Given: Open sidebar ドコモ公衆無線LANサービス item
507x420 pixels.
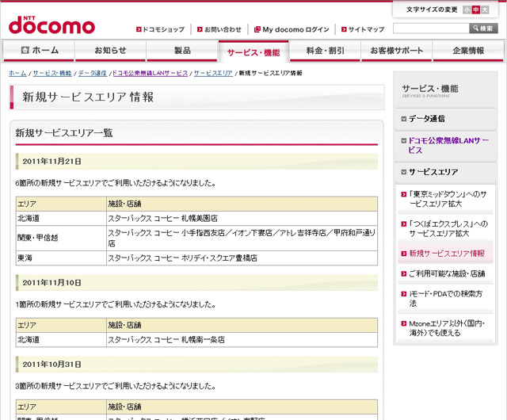Looking at the screenshot, I should coord(448,145).
